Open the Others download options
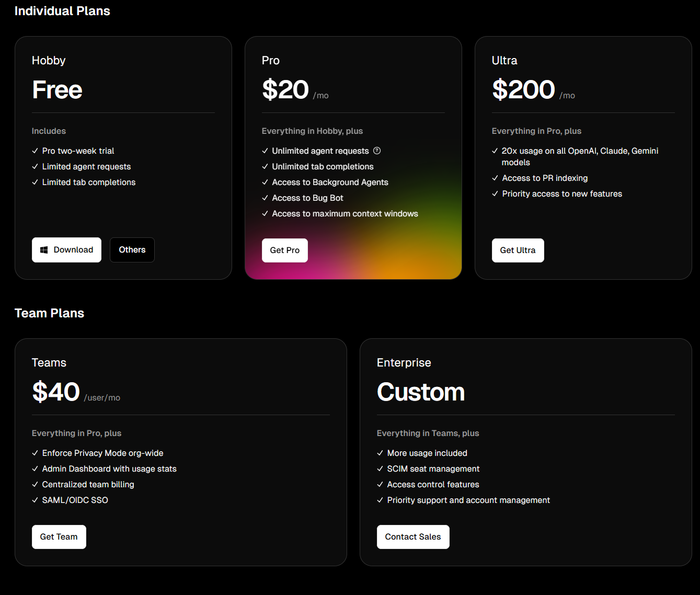 (x=132, y=250)
